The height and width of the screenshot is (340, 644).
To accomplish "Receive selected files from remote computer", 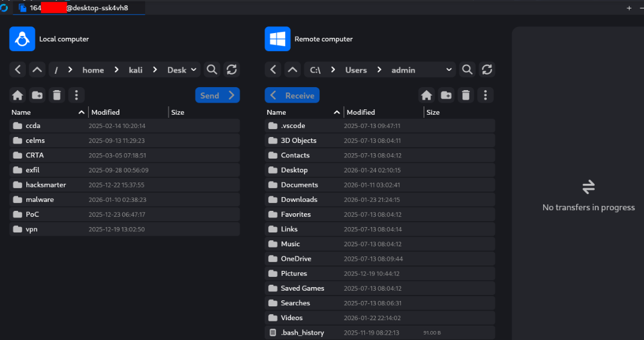I will (x=292, y=96).
